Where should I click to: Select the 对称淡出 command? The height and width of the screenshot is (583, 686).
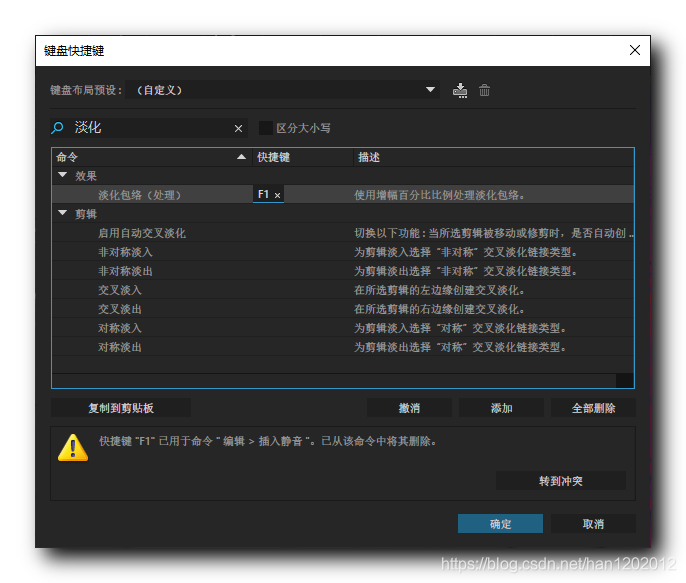pos(119,347)
